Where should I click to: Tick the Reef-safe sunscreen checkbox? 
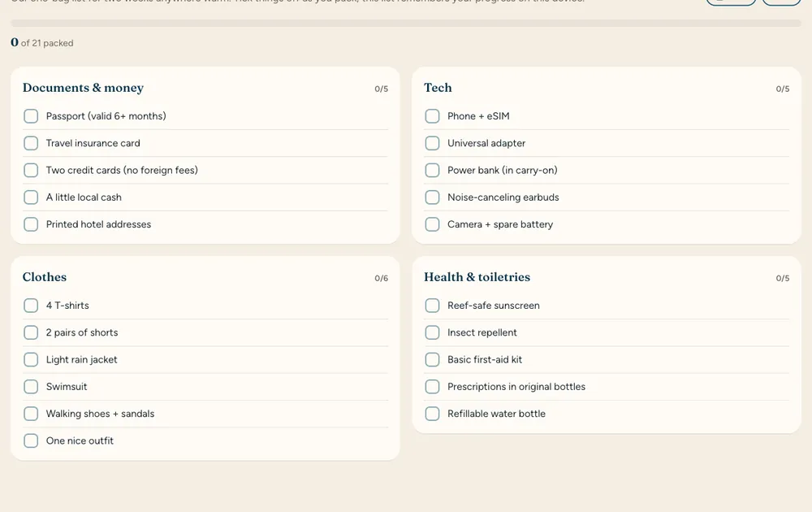click(x=433, y=306)
